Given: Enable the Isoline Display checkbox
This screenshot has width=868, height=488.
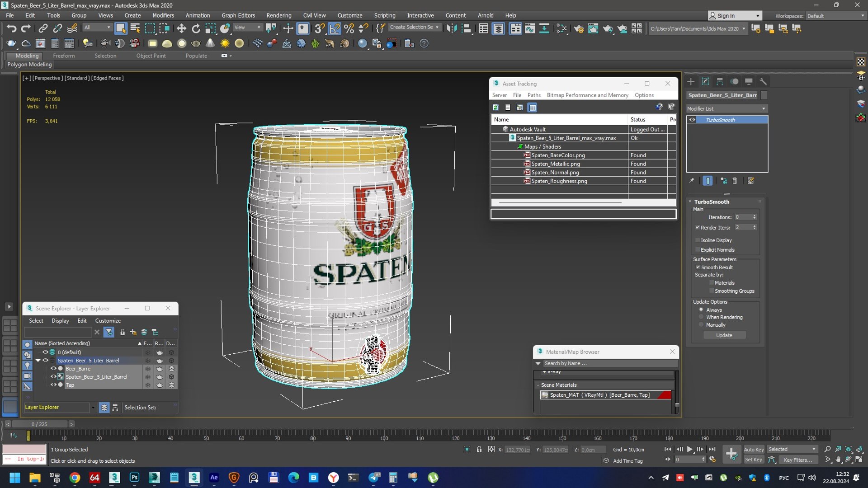Looking at the screenshot, I should coord(698,240).
